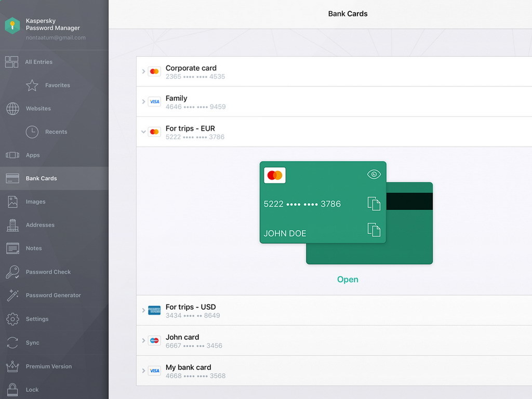Click the All Entries grid icon

[x=11, y=62]
